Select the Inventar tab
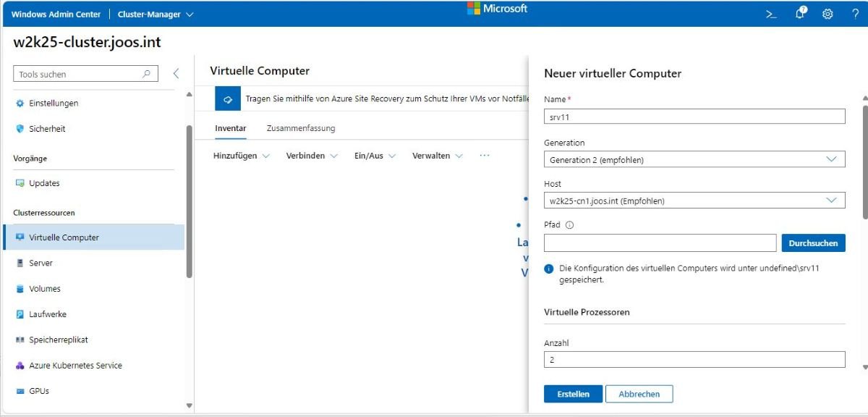 click(x=230, y=128)
